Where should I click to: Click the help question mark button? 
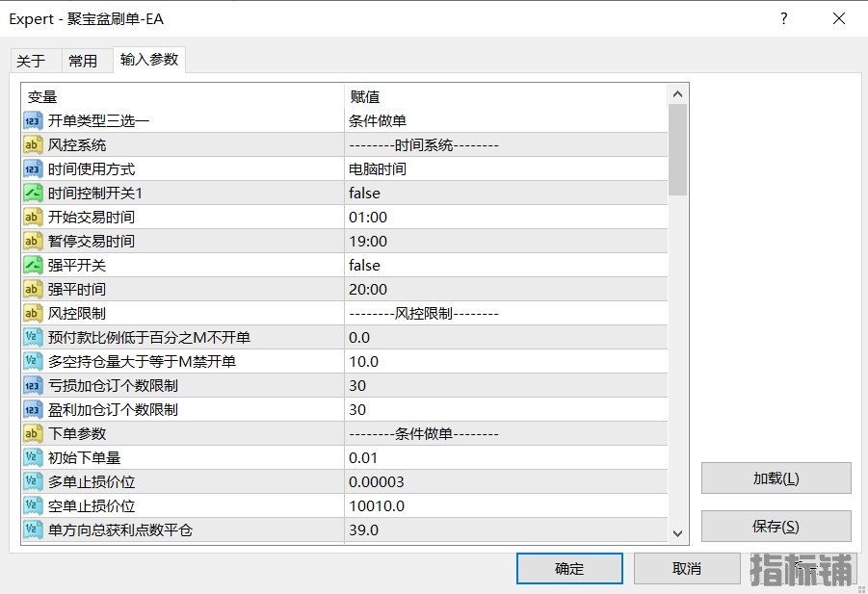point(784,18)
